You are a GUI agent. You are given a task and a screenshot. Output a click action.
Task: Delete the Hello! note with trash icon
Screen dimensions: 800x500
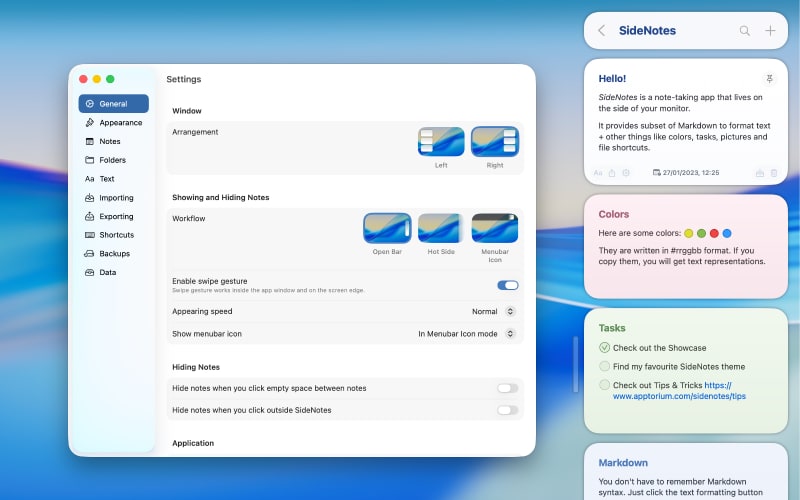coord(774,173)
